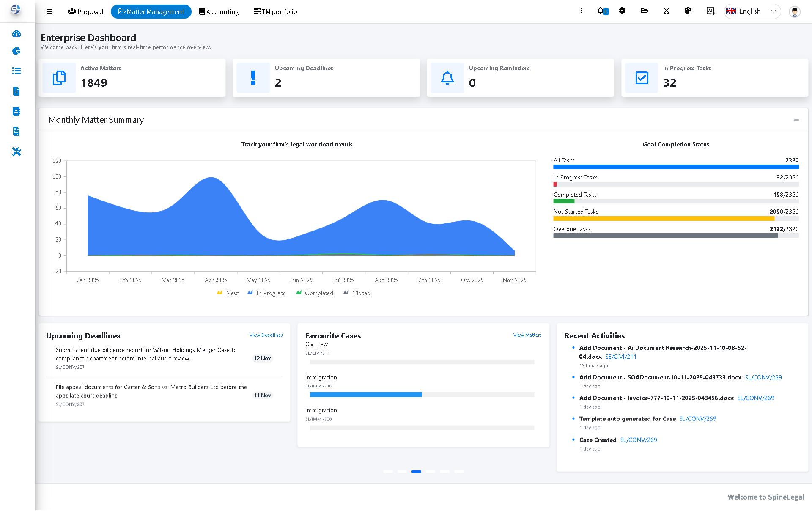This screenshot has width=812, height=511.
Task: Open the document sidebar icon
Action: coord(16,91)
